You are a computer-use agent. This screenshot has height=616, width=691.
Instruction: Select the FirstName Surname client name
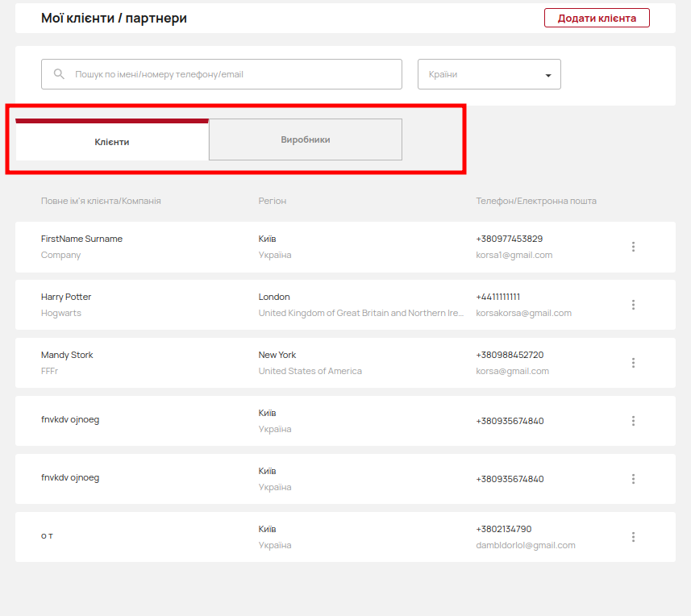click(x=81, y=239)
